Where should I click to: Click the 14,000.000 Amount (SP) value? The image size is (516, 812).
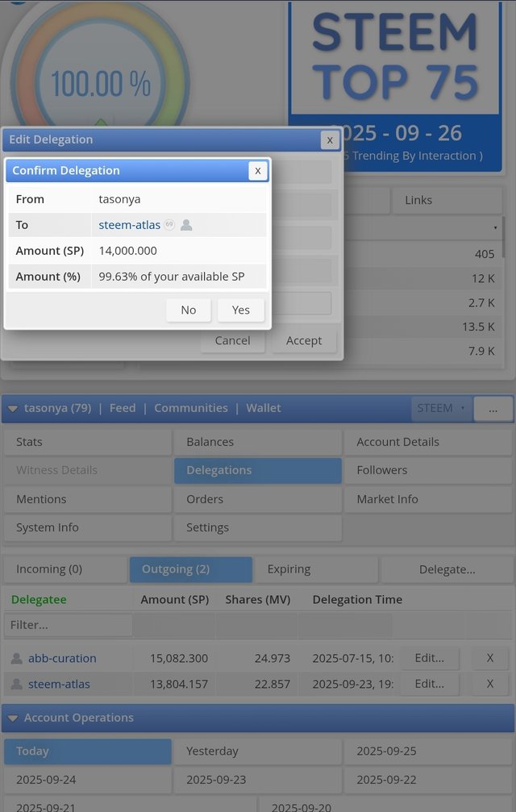coord(128,251)
